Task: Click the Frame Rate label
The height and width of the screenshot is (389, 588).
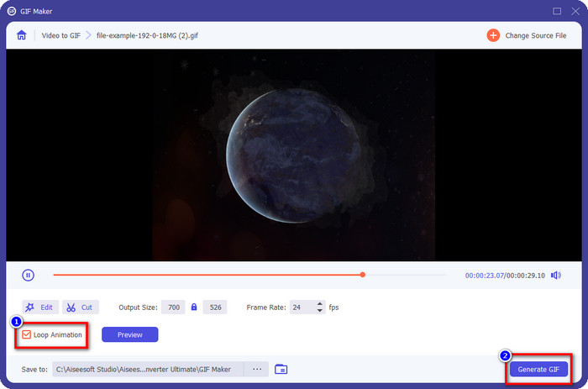Action: [x=266, y=308]
